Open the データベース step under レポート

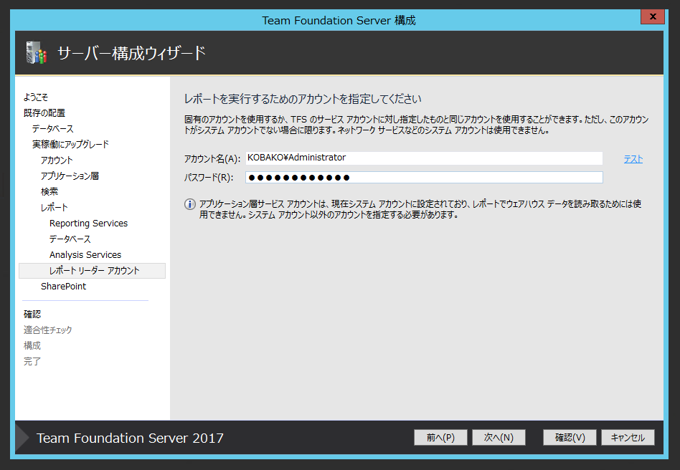(x=70, y=239)
